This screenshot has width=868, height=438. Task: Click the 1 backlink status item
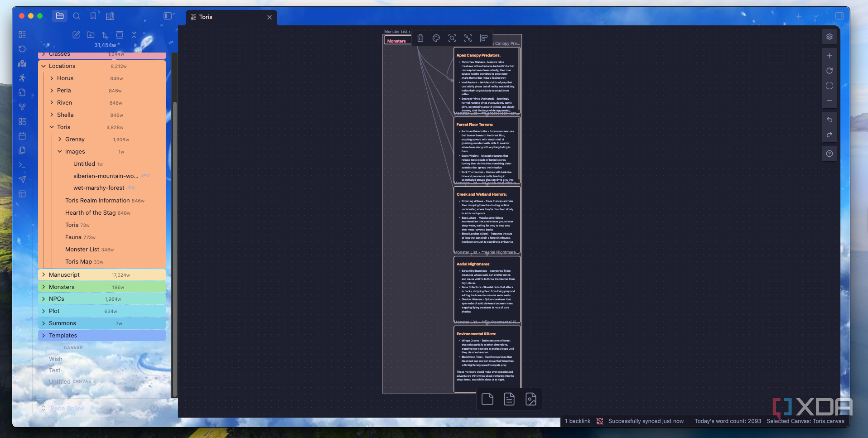(x=578, y=421)
